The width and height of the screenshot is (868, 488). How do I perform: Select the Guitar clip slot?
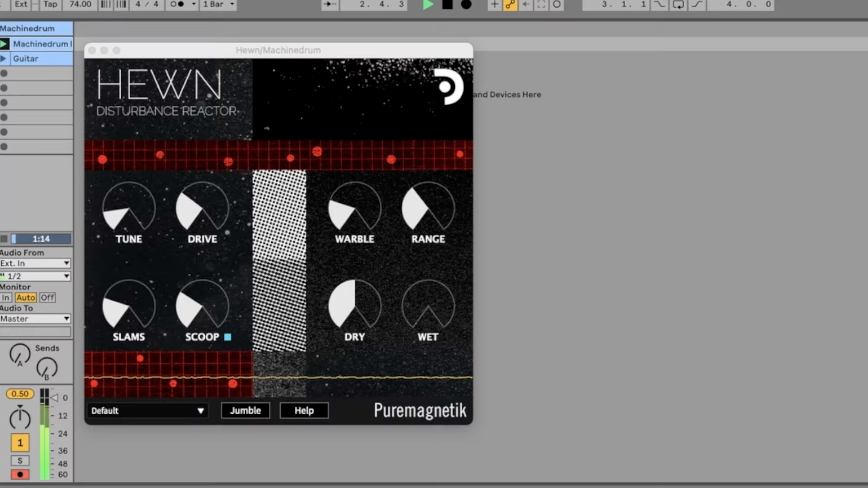[x=41, y=59]
